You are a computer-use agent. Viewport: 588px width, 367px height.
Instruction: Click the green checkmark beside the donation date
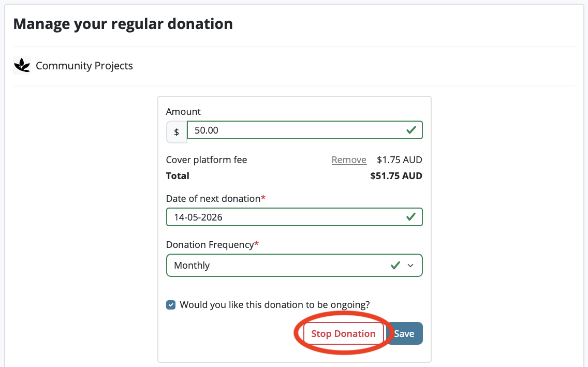(x=412, y=216)
